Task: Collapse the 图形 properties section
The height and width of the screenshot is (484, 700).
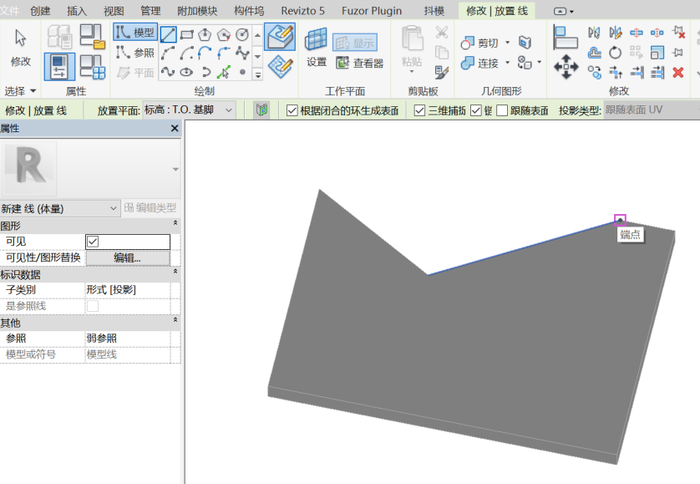Action: (x=176, y=225)
